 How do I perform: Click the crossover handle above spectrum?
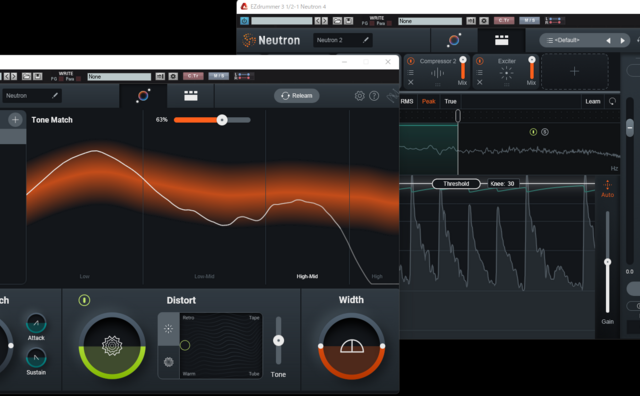458,116
